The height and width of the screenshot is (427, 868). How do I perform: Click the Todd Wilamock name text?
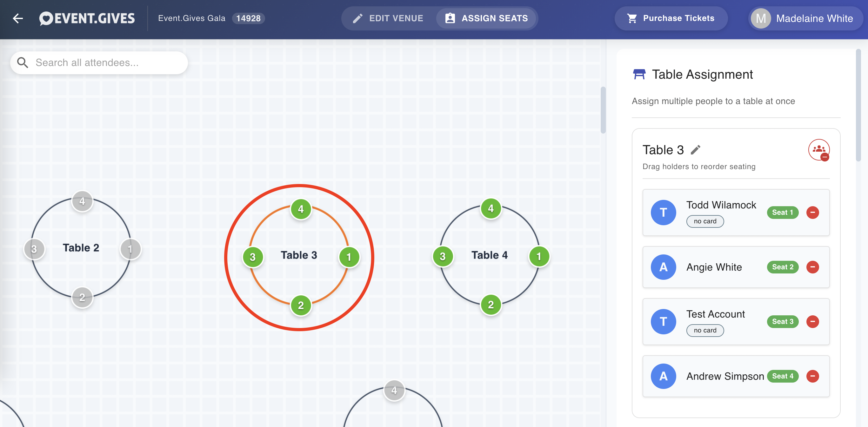[721, 205]
